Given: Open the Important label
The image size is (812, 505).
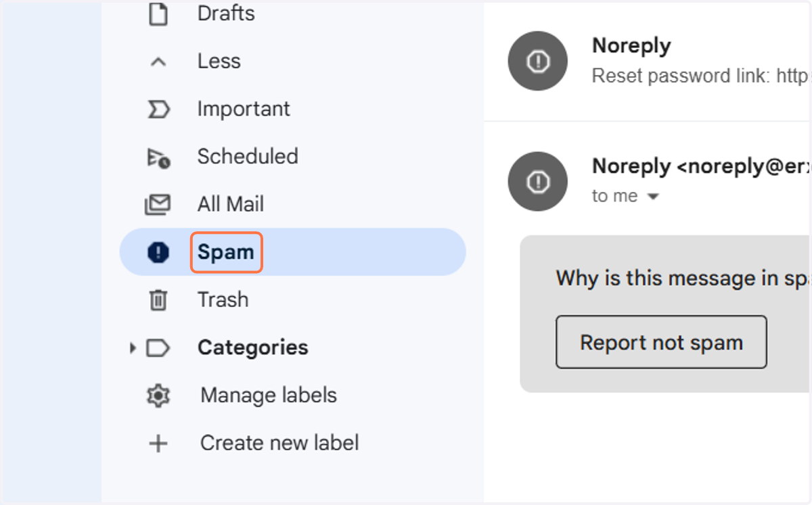Looking at the screenshot, I should 244,109.
